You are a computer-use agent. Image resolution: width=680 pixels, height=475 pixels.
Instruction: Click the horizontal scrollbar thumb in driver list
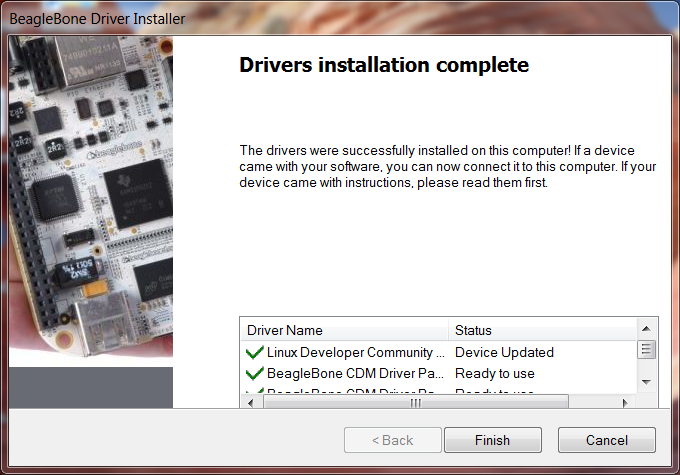[415, 402]
